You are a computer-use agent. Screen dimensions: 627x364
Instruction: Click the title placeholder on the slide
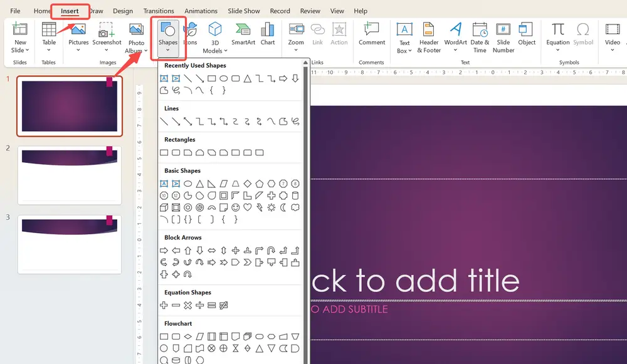[416, 281]
